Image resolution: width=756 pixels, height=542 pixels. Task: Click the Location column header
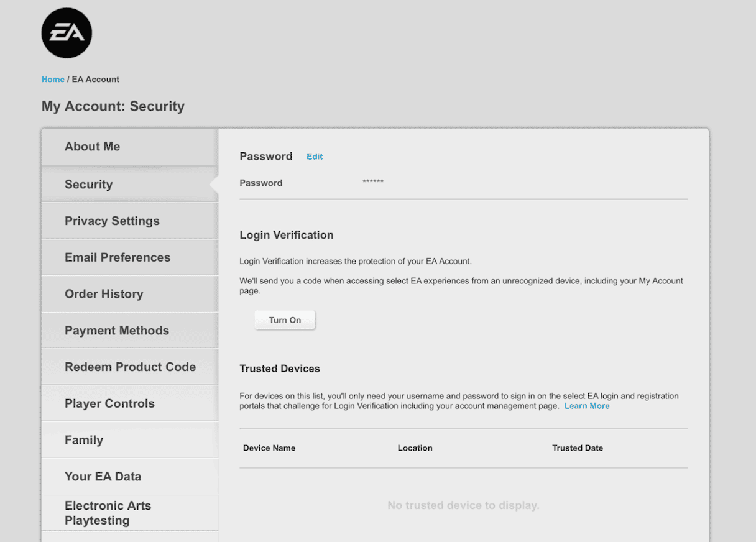point(415,448)
